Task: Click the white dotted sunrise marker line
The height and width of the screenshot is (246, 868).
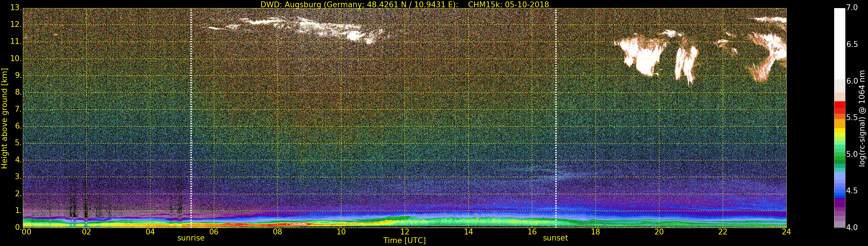Action: 191,118
